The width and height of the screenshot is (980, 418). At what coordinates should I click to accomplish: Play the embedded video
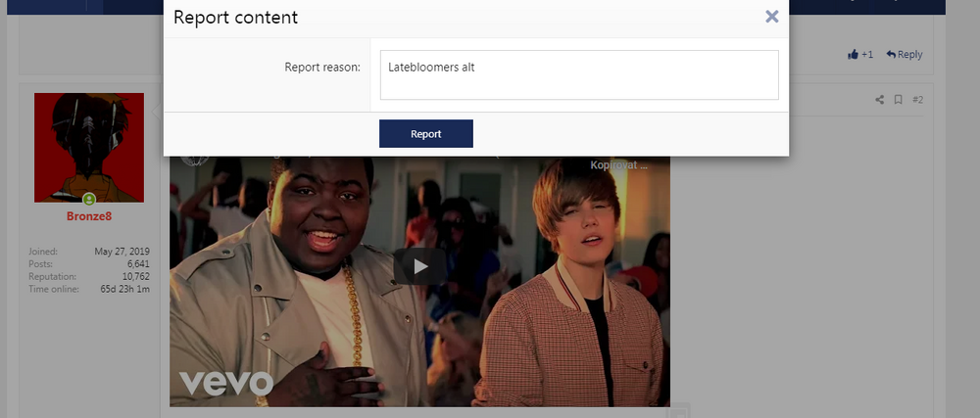tap(419, 265)
